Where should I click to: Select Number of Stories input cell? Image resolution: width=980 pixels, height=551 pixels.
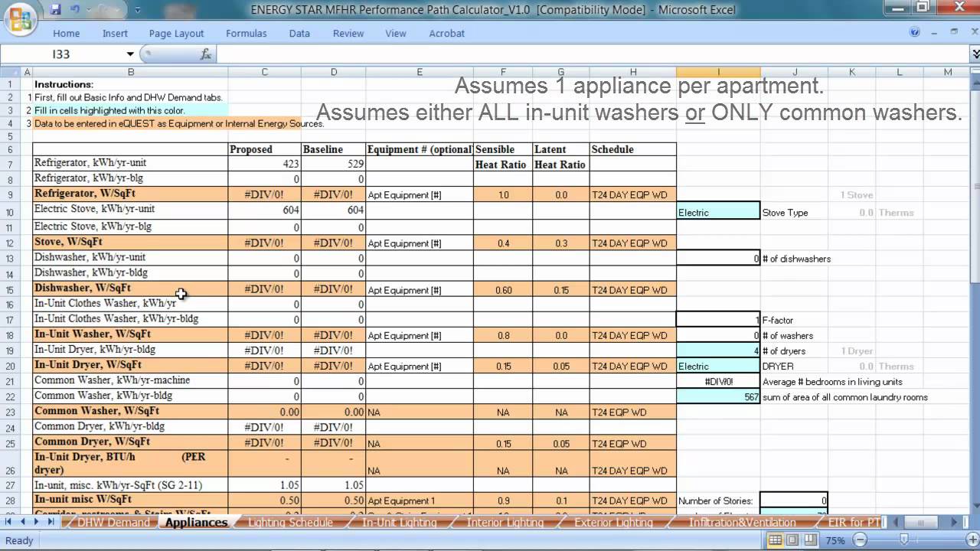tap(794, 500)
